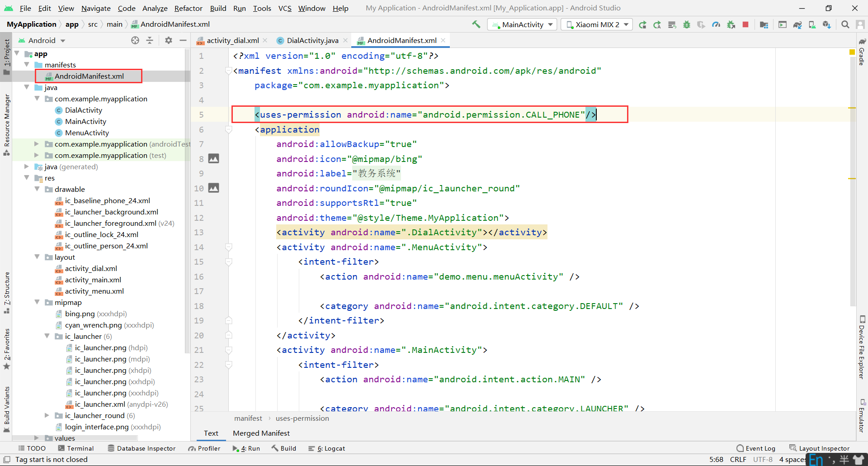Open the Refactor menu

[x=188, y=8]
